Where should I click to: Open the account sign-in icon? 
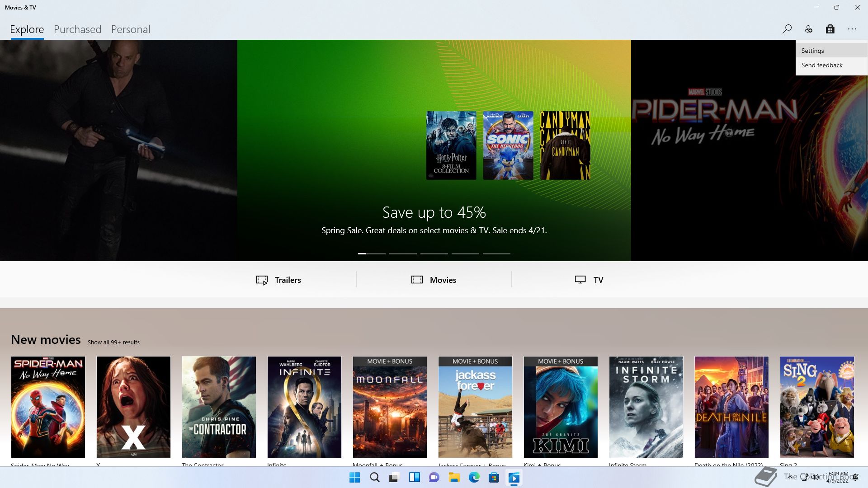809,29
